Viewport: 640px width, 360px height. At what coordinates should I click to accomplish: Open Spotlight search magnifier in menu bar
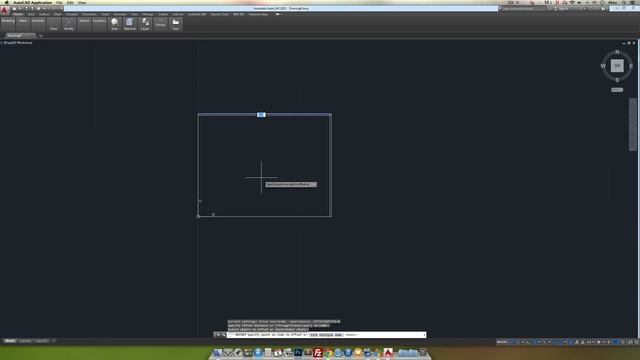624,2
